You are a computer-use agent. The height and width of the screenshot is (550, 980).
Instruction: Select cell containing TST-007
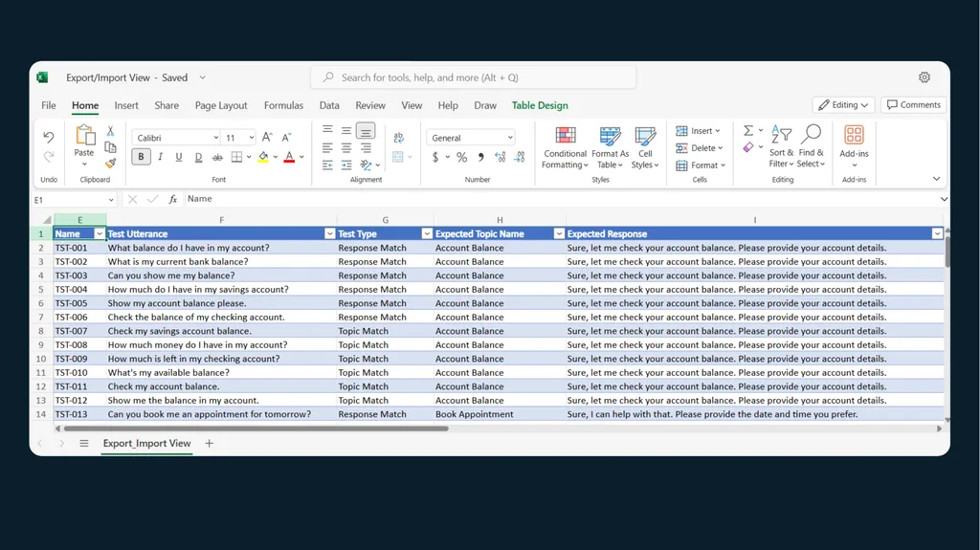click(x=80, y=331)
